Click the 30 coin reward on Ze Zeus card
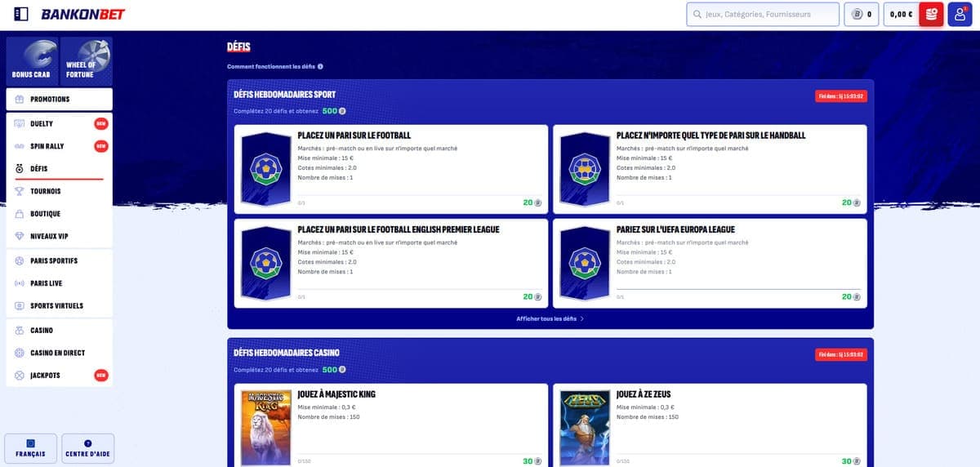Screen dimensions: 980x467 [x=851, y=461]
